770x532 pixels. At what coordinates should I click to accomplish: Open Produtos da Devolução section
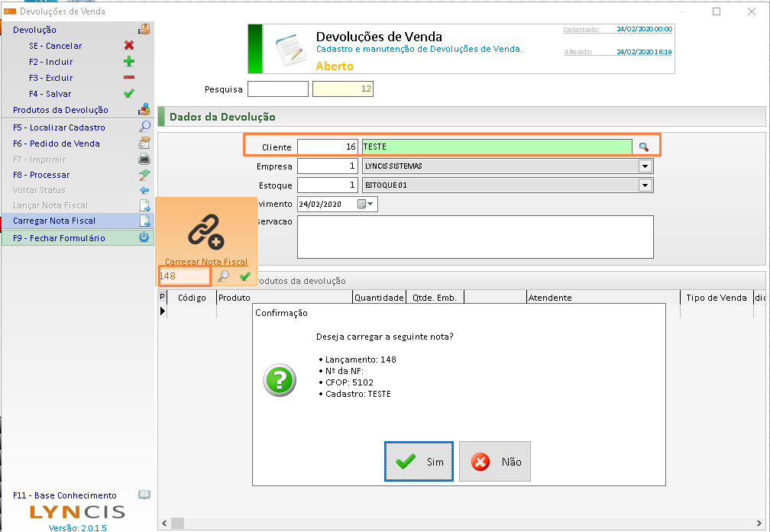[60, 110]
